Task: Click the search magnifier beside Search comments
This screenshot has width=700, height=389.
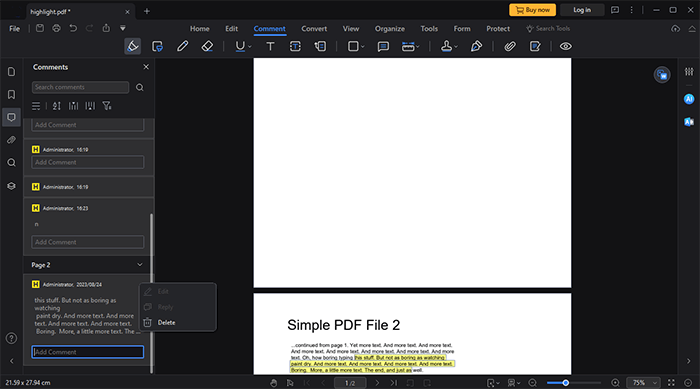Action: click(140, 88)
